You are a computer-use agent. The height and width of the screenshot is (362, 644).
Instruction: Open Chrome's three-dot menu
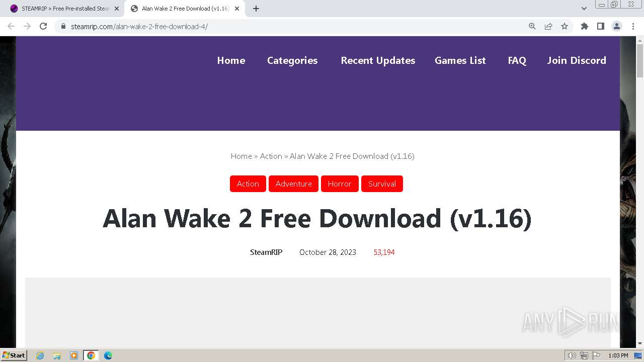[x=633, y=26]
